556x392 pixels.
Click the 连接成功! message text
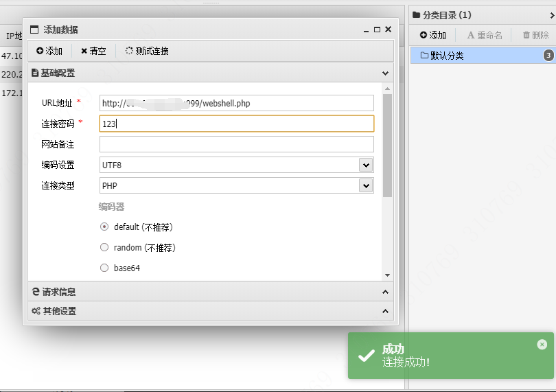pyautogui.click(x=406, y=362)
